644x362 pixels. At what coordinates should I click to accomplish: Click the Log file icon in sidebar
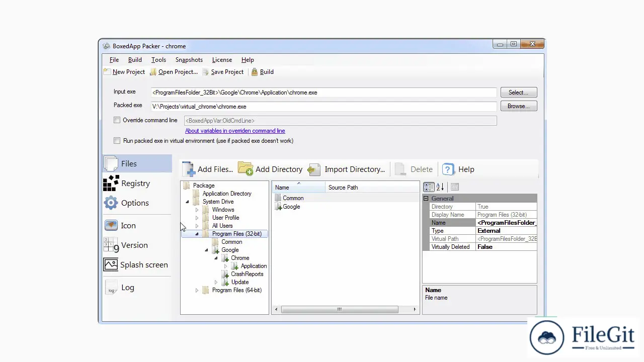[111, 287]
